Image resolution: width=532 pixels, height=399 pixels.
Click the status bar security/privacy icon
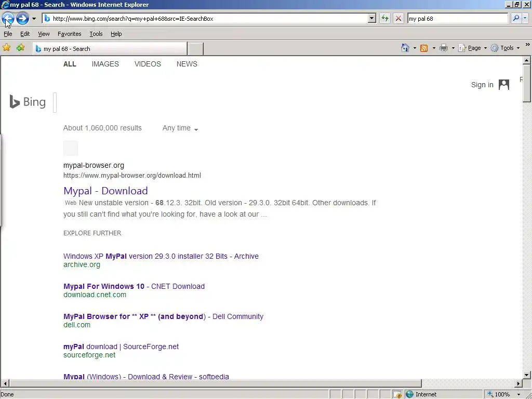click(397, 394)
